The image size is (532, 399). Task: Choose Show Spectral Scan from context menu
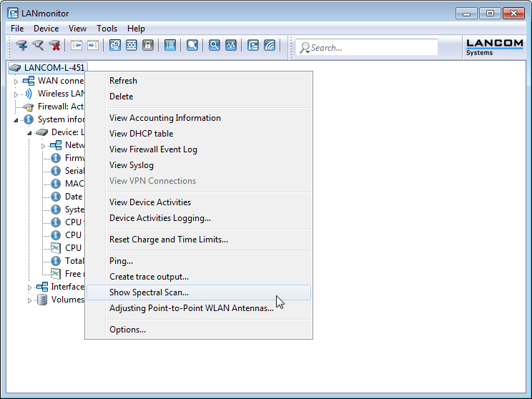[149, 292]
